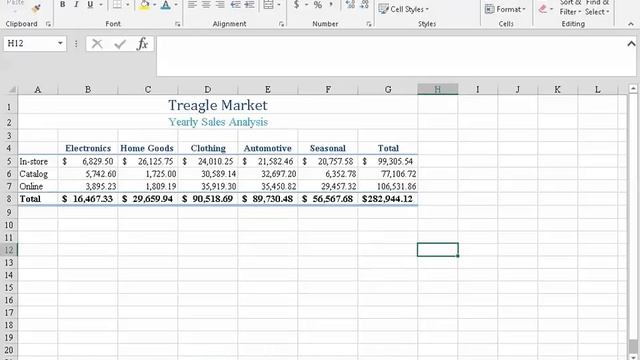Screen dimensions: 640x360
Task: Click the Borders button
Action: (x=117, y=4)
